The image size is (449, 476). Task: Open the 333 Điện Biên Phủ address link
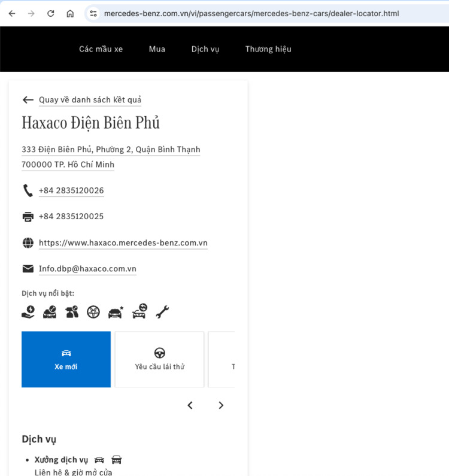point(111,149)
